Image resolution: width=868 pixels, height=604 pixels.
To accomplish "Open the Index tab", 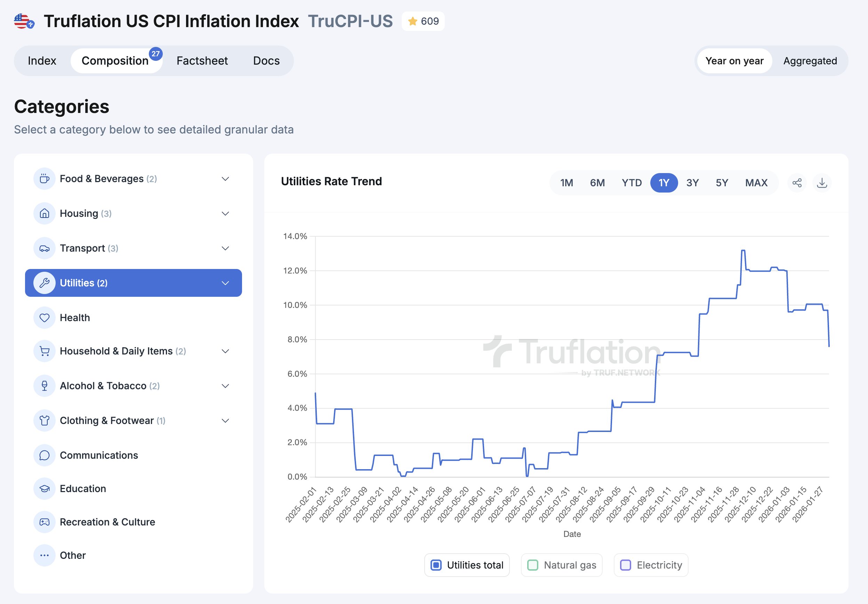I will pos(42,61).
